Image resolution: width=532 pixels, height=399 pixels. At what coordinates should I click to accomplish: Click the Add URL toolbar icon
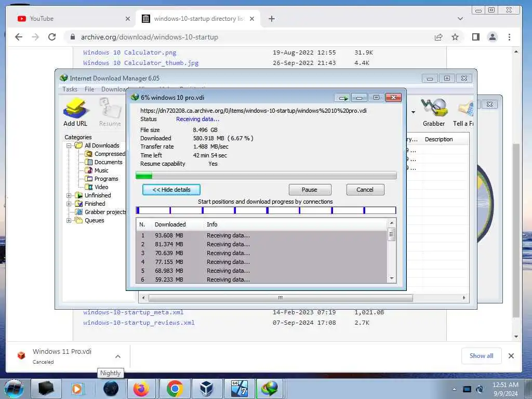[75, 112]
